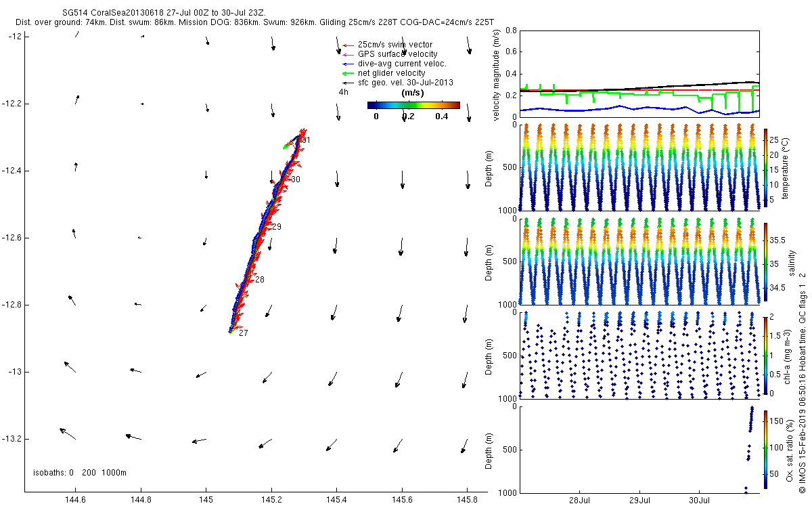This screenshot has height=508, width=812.
Task: Click longitude tick label "145.6"
Action: [x=403, y=501]
